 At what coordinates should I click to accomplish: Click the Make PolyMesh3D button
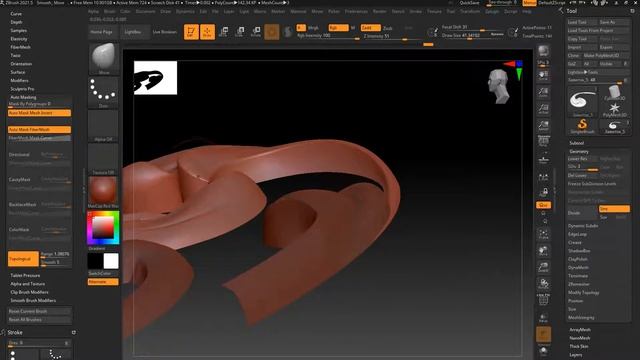(606, 56)
